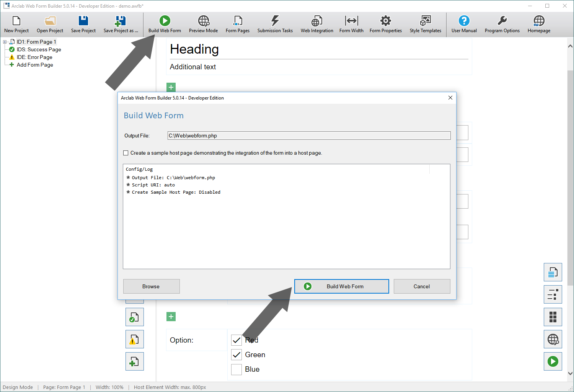
Task: Cancel the Build Web Form dialog
Action: [422, 286]
